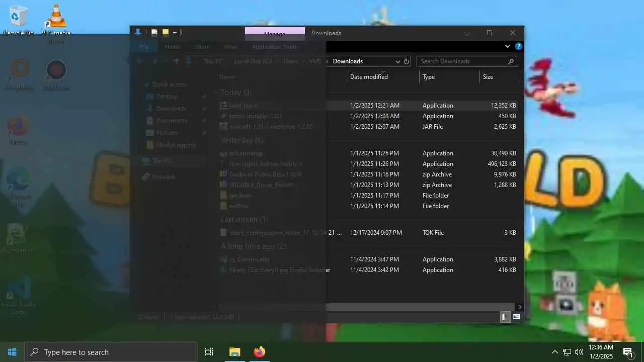Sort by Name column header
The height and width of the screenshot is (362, 644).
coord(282,77)
